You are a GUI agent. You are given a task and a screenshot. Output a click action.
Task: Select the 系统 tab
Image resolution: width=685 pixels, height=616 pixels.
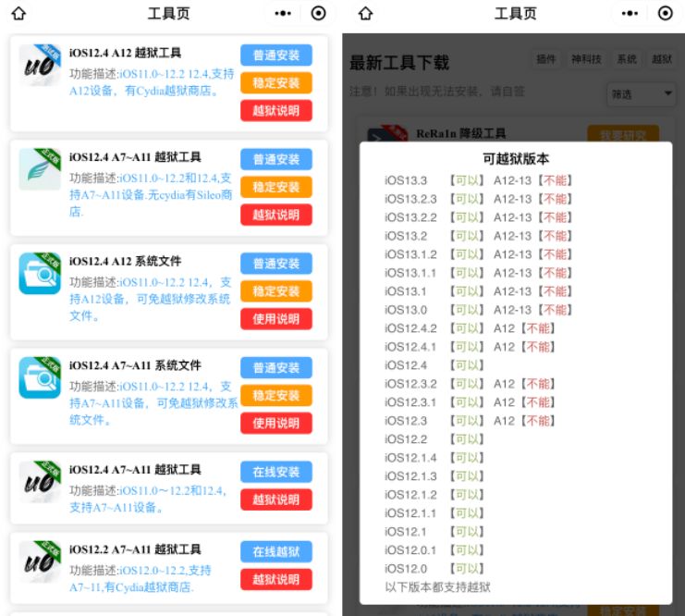point(627,58)
